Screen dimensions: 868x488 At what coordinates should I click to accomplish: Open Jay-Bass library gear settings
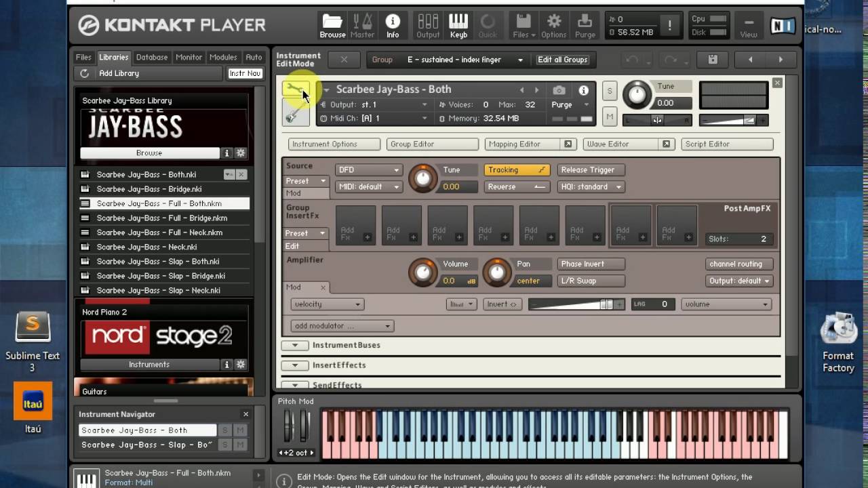[240, 153]
